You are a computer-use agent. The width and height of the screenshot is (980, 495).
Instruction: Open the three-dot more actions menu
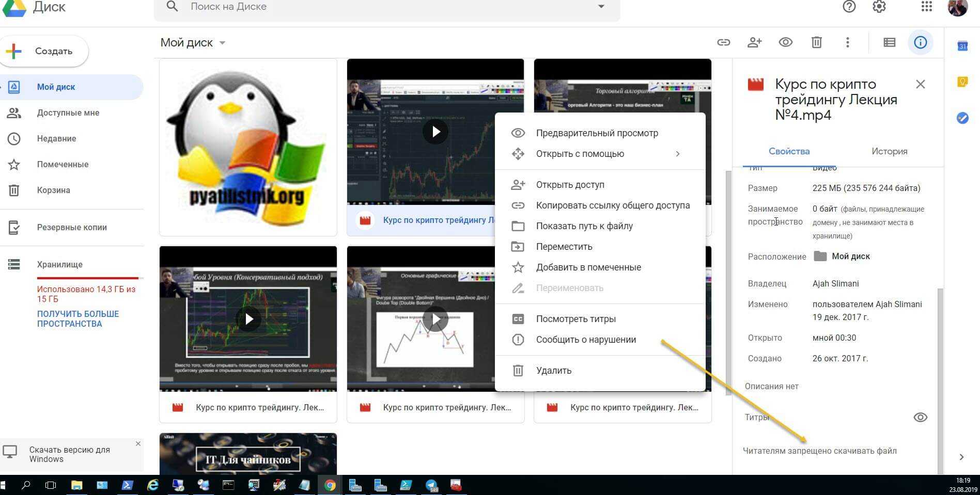pyautogui.click(x=847, y=42)
